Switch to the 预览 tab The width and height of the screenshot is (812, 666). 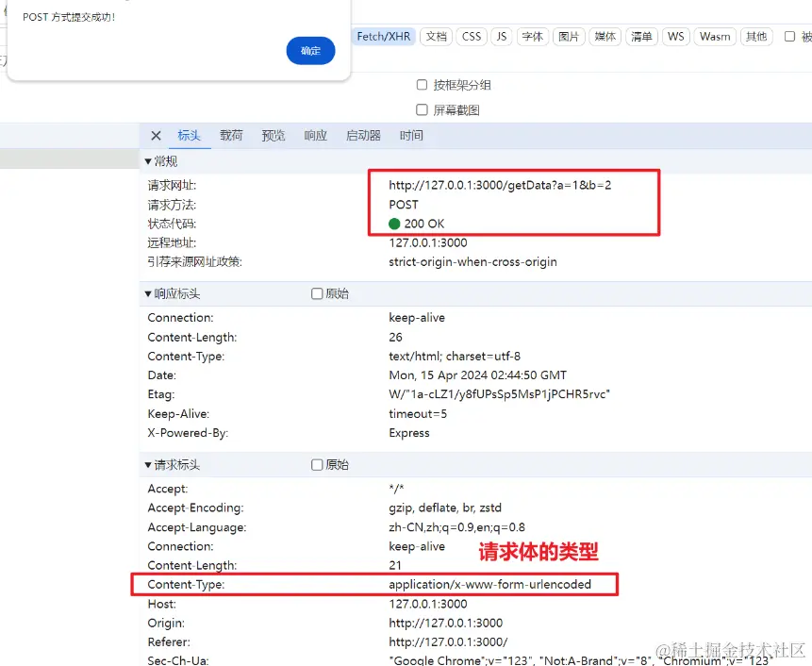point(273,136)
